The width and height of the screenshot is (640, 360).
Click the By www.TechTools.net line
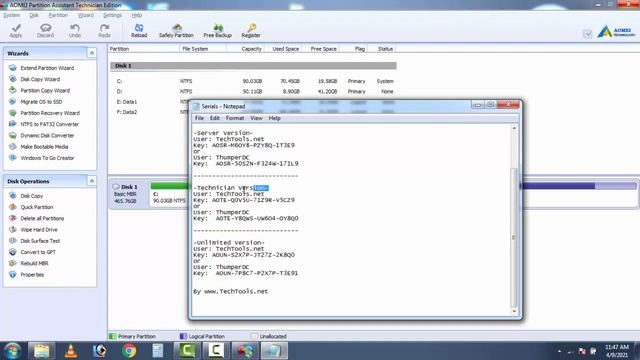231,291
